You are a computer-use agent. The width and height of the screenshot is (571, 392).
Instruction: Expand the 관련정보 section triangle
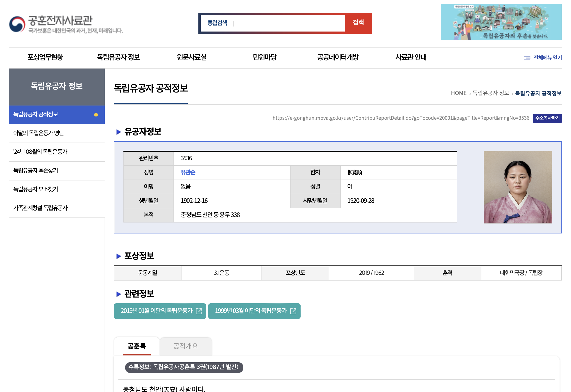click(x=118, y=294)
